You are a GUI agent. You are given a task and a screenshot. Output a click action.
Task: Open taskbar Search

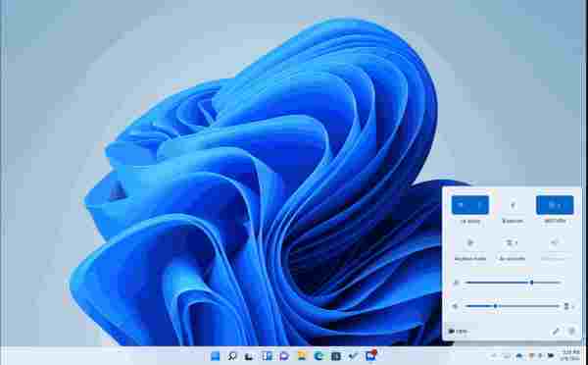pyautogui.click(x=232, y=356)
